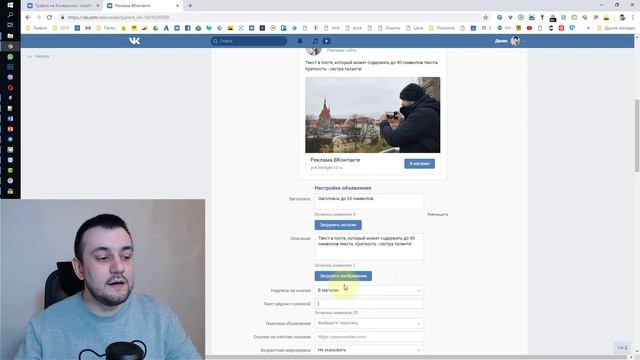The height and width of the screenshot is (360, 640).
Task: Open File Explorer from the taskbar
Action: point(10,36)
